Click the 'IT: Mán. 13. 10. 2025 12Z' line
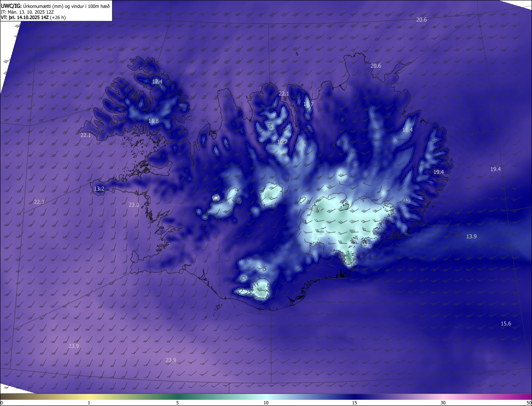 [x=27, y=12]
